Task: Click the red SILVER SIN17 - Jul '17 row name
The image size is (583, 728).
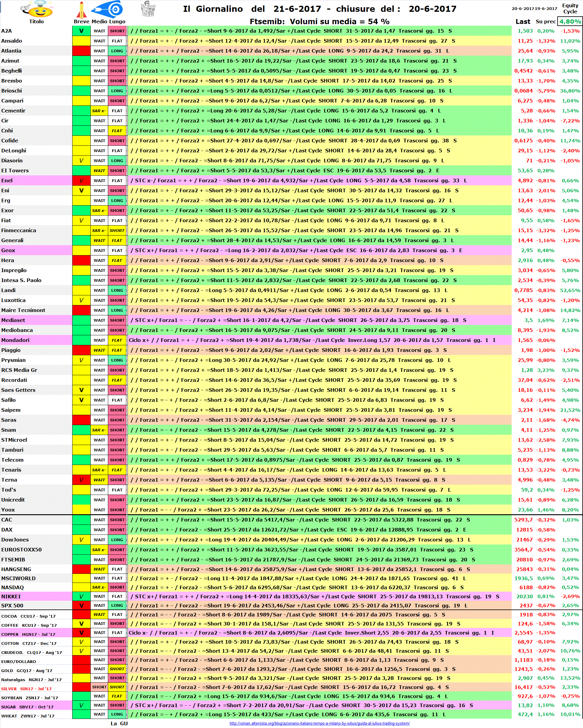Action: point(26,689)
